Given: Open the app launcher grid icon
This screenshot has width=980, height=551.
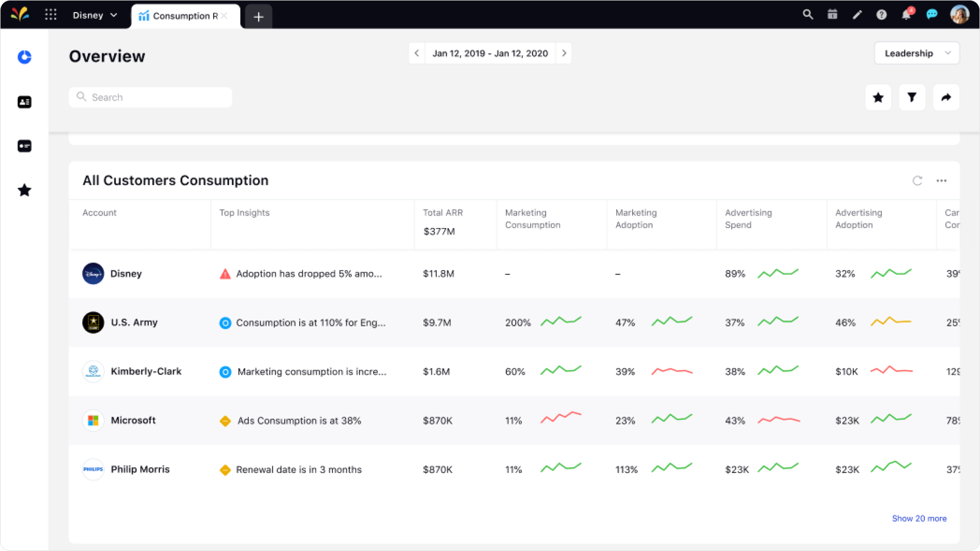Looking at the screenshot, I should [x=51, y=15].
